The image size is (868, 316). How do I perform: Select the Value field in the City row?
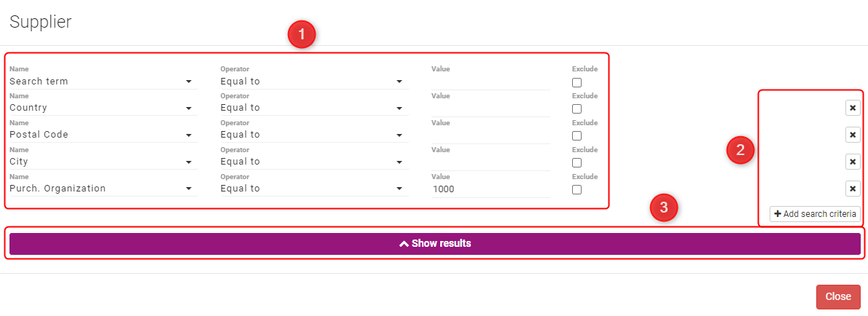[x=490, y=162]
